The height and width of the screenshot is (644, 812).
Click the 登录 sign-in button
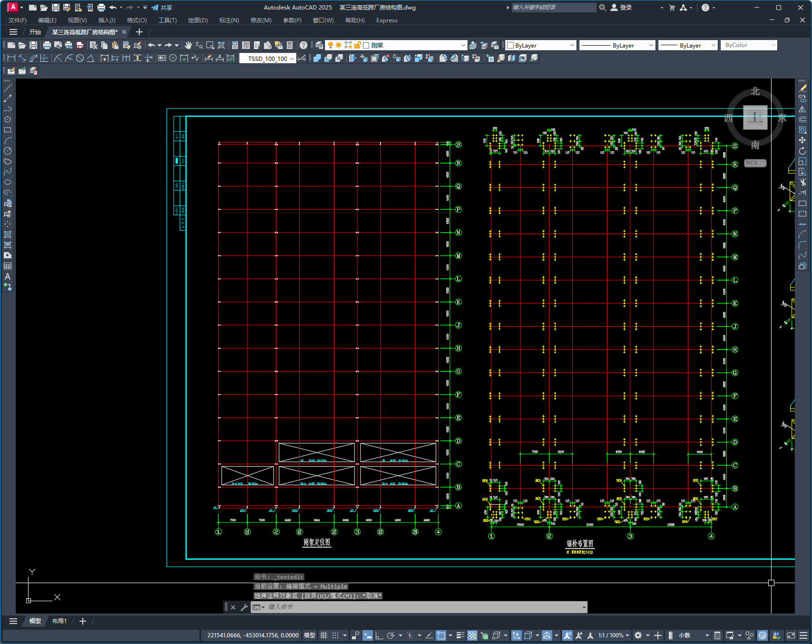click(621, 8)
